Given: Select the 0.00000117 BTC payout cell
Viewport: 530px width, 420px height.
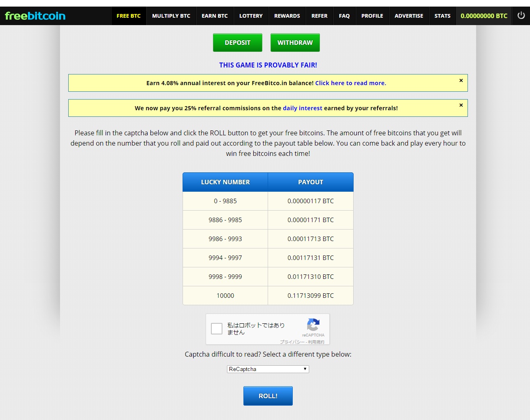Looking at the screenshot, I should tap(311, 201).
